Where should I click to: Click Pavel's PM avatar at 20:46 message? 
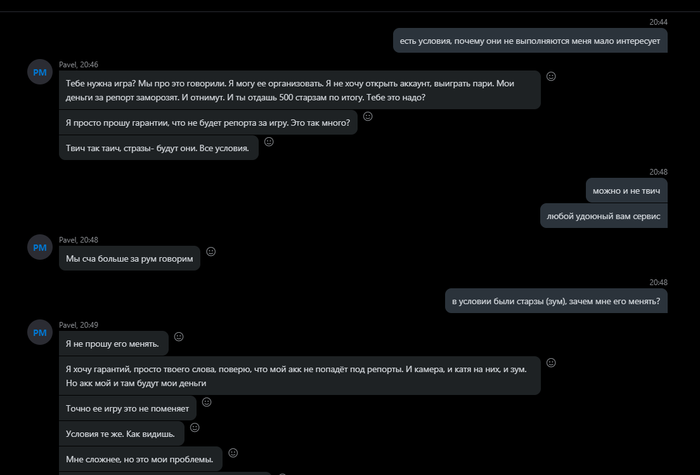tap(40, 72)
